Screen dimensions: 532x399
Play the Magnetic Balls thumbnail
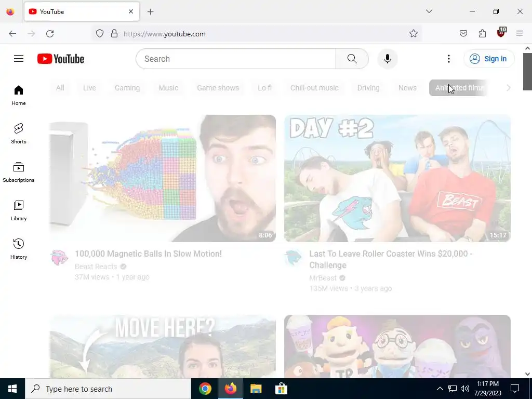pos(163,179)
